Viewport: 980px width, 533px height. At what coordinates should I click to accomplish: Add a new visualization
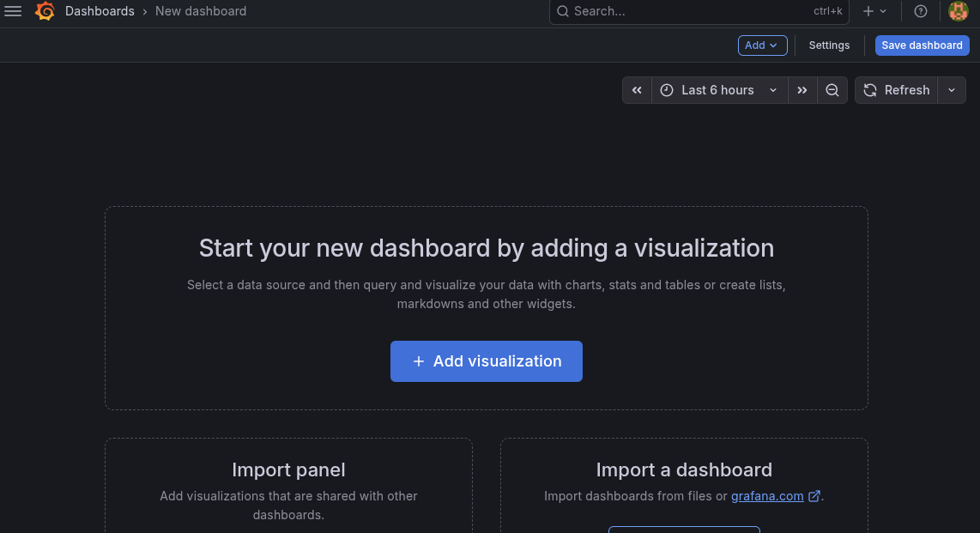[486, 361]
